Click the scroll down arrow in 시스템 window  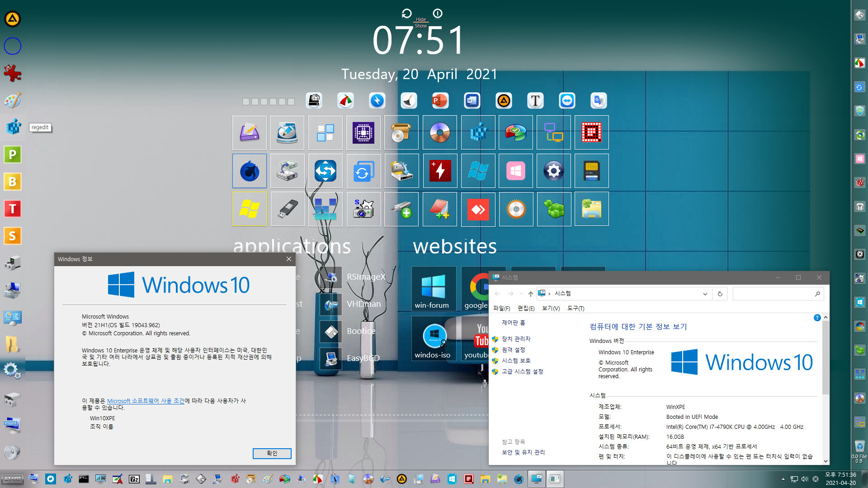pos(826,461)
